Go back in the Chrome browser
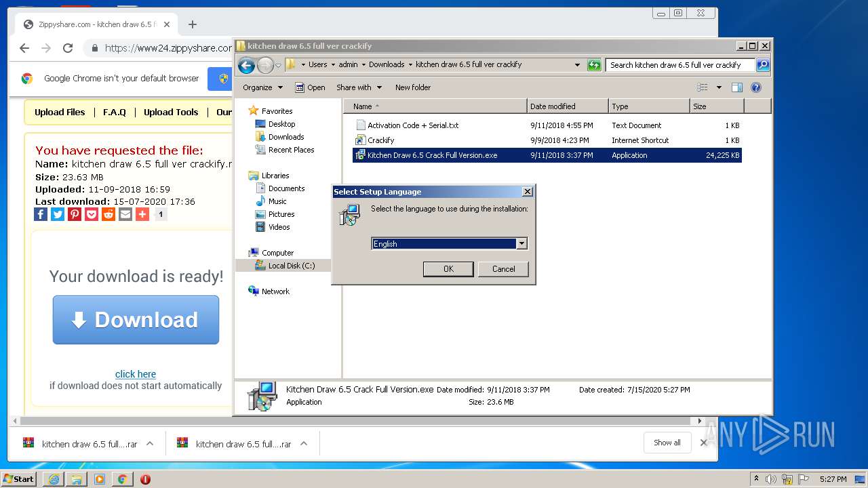The height and width of the screenshot is (488, 868). [24, 48]
